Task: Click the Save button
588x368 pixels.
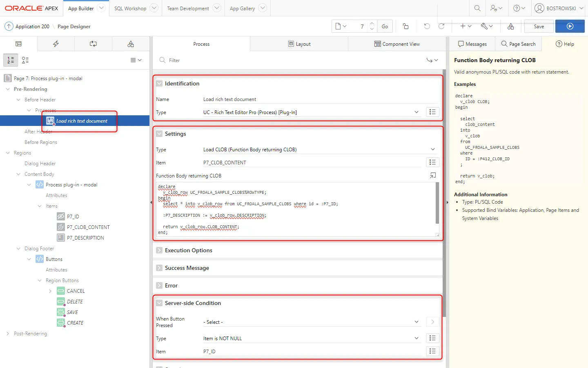Action: pos(539,26)
